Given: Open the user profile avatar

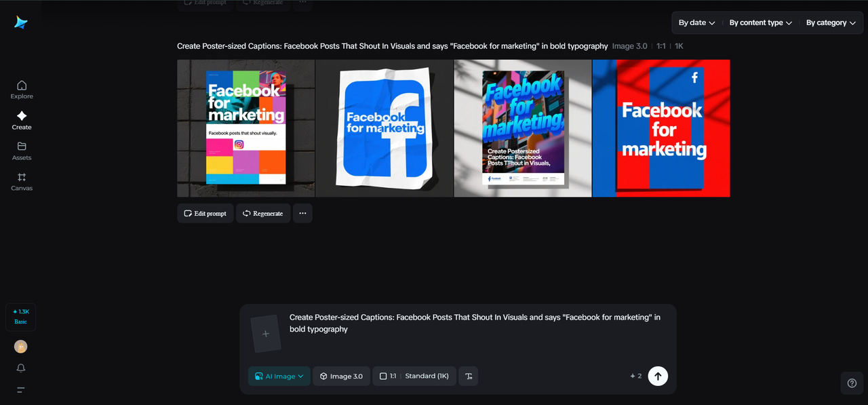Looking at the screenshot, I should (x=21, y=347).
